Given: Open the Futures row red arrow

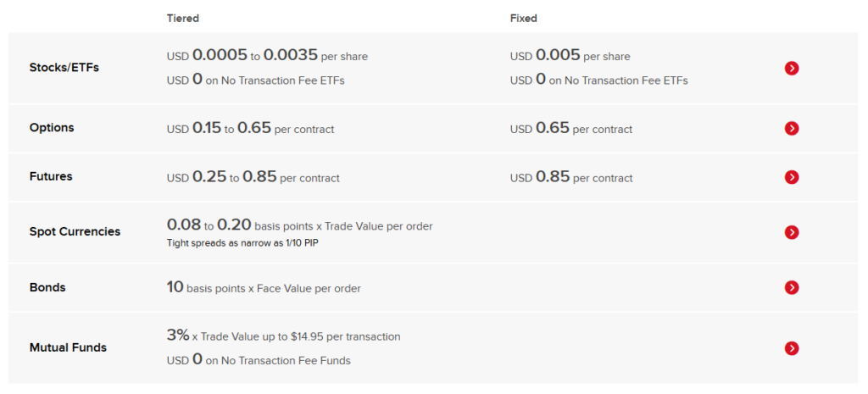Looking at the screenshot, I should 792,177.
